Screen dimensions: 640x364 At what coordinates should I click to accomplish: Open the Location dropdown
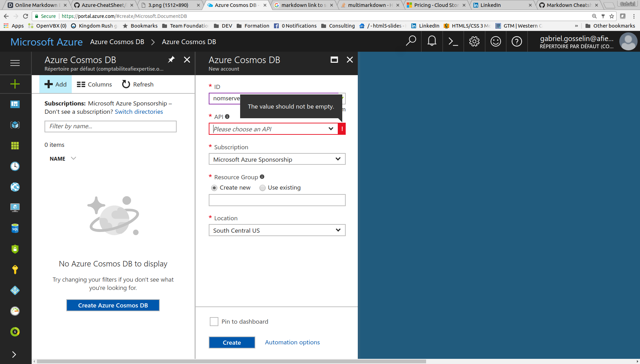[x=277, y=230]
